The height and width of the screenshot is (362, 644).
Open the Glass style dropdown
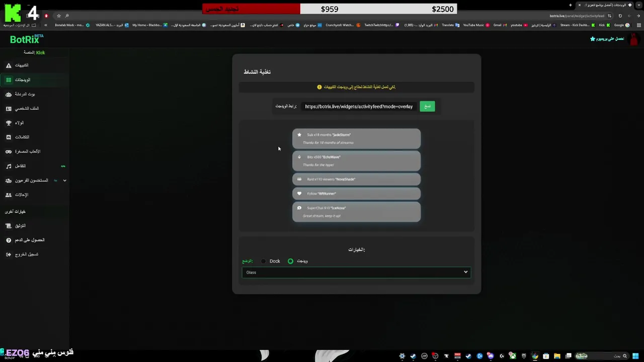(x=356, y=273)
